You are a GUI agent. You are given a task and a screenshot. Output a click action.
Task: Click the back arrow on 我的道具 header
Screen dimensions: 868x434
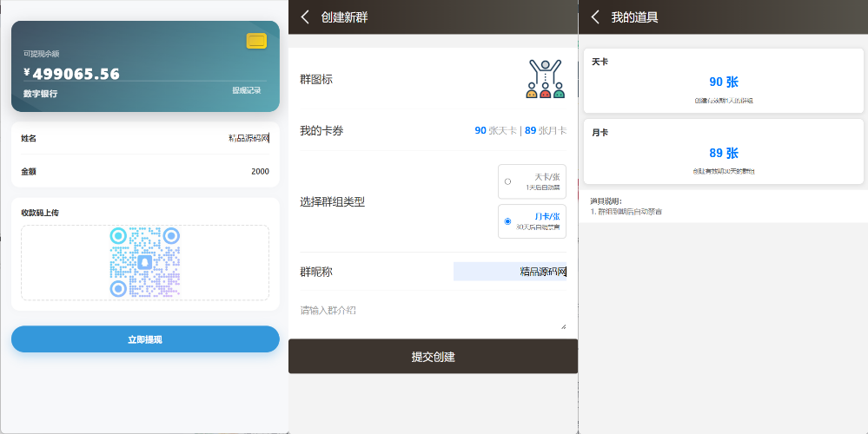(x=595, y=17)
